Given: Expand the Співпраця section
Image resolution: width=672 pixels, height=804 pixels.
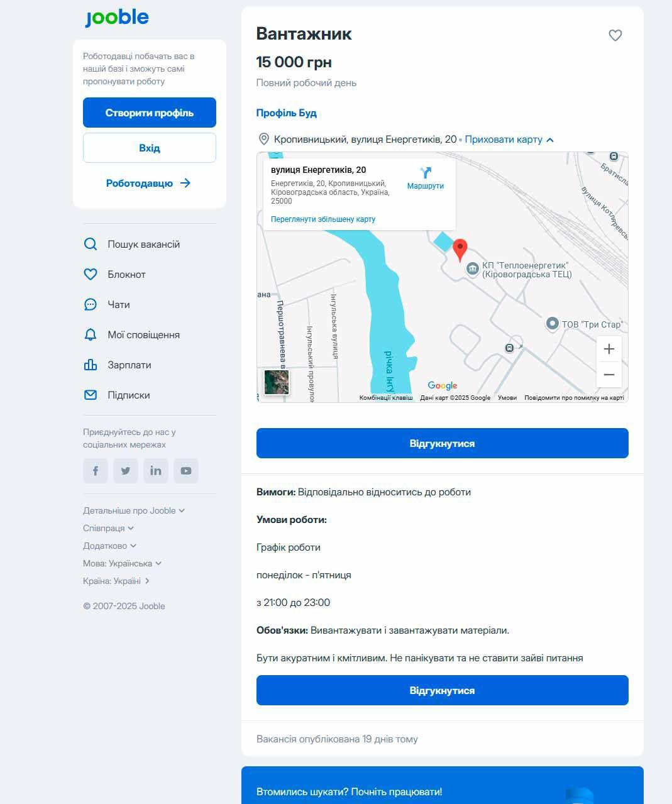Looking at the screenshot, I should (108, 528).
